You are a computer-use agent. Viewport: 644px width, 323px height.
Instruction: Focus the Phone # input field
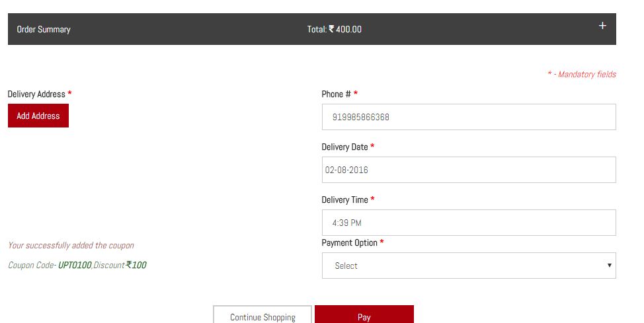(468, 117)
